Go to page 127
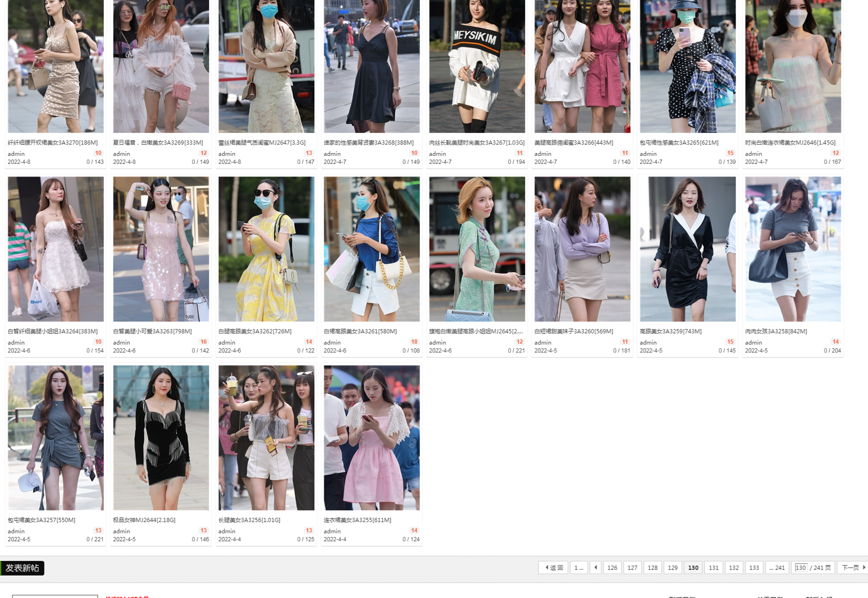The height and width of the screenshot is (598, 868). coord(633,568)
